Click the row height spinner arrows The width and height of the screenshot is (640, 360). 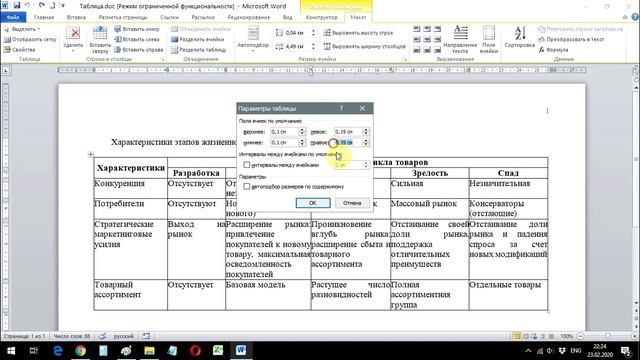(x=313, y=33)
